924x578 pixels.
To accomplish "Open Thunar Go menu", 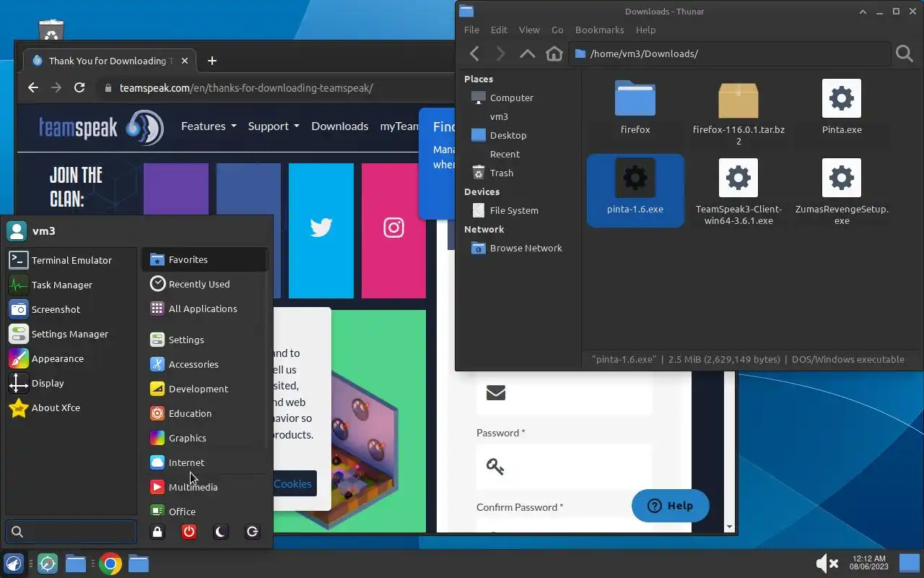I will coord(557,30).
